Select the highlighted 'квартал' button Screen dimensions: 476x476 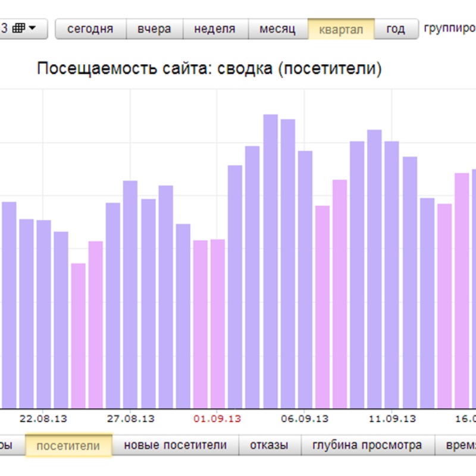pos(341,29)
